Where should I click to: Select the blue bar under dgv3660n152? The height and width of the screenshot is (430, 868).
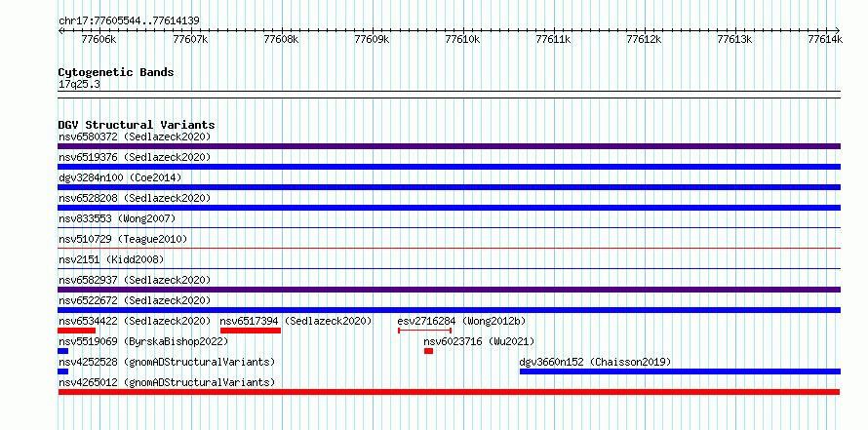(680, 371)
